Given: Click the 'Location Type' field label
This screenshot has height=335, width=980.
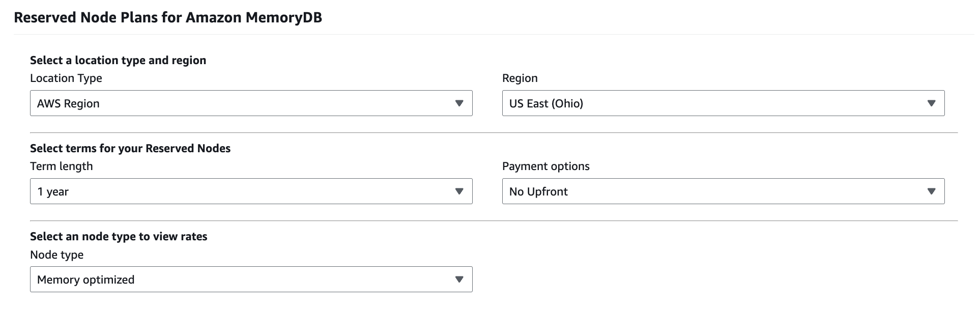Looking at the screenshot, I should pos(66,78).
